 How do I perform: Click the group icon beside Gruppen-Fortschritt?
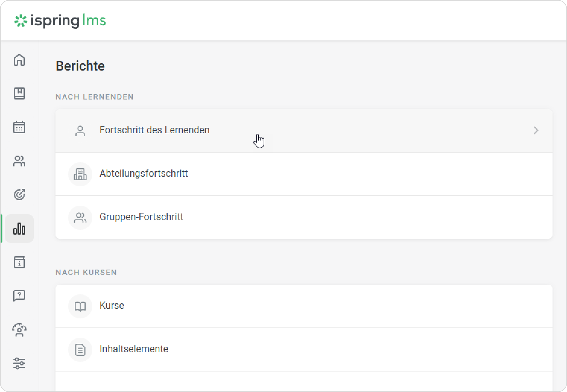(80, 217)
